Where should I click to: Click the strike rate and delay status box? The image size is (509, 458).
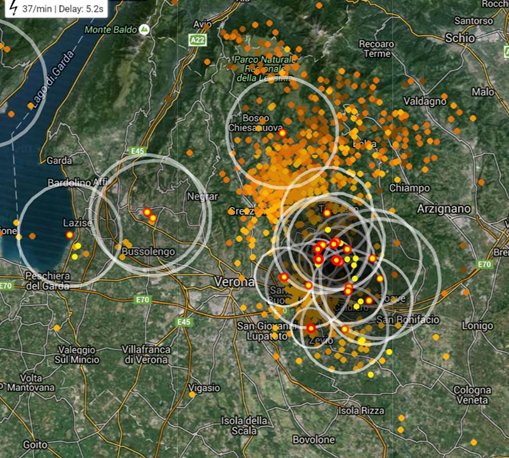56,8
